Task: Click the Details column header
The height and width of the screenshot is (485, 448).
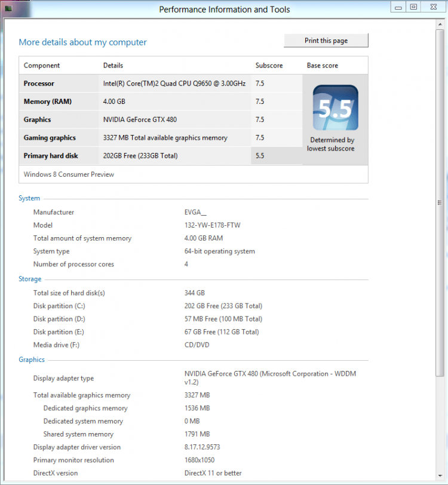Action: pyautogui.click(x=113, y=66)
